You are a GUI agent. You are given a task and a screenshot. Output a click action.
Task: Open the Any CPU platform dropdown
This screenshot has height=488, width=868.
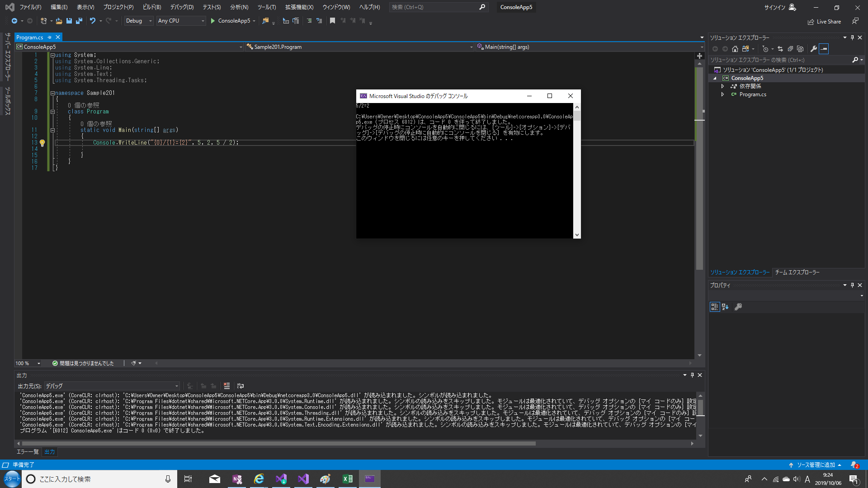coord(181,21)
